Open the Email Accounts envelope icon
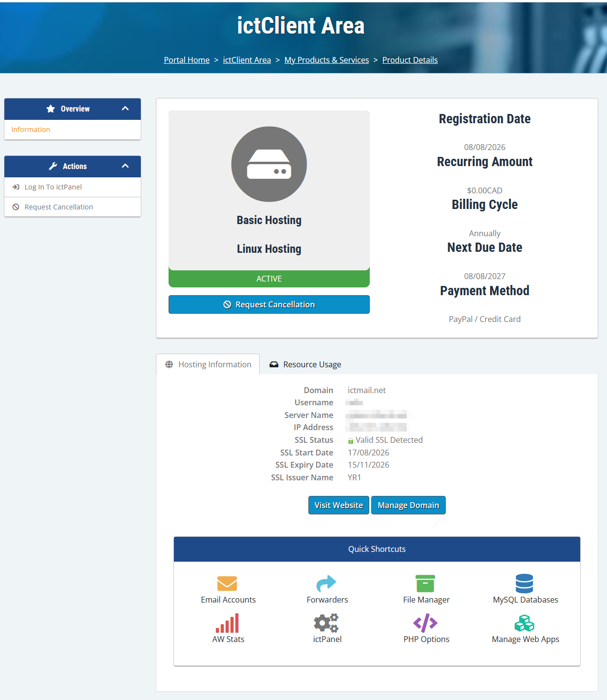This screenshot has width=607, height=700. 227,583
